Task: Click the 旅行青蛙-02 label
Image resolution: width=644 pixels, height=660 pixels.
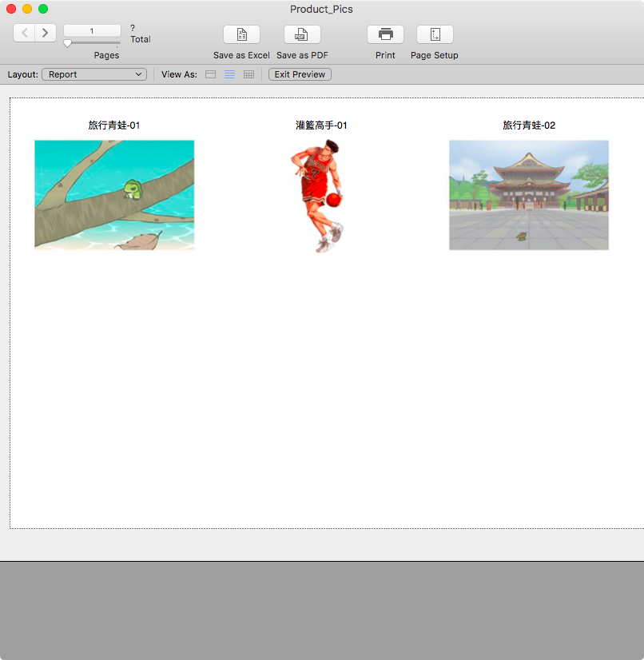Action: coord(529,125)
